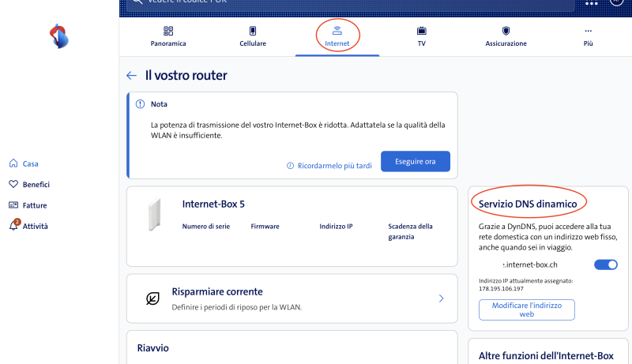Open the TV section
This screenshot has width=632, height=364.
click(x=421, y=36)
